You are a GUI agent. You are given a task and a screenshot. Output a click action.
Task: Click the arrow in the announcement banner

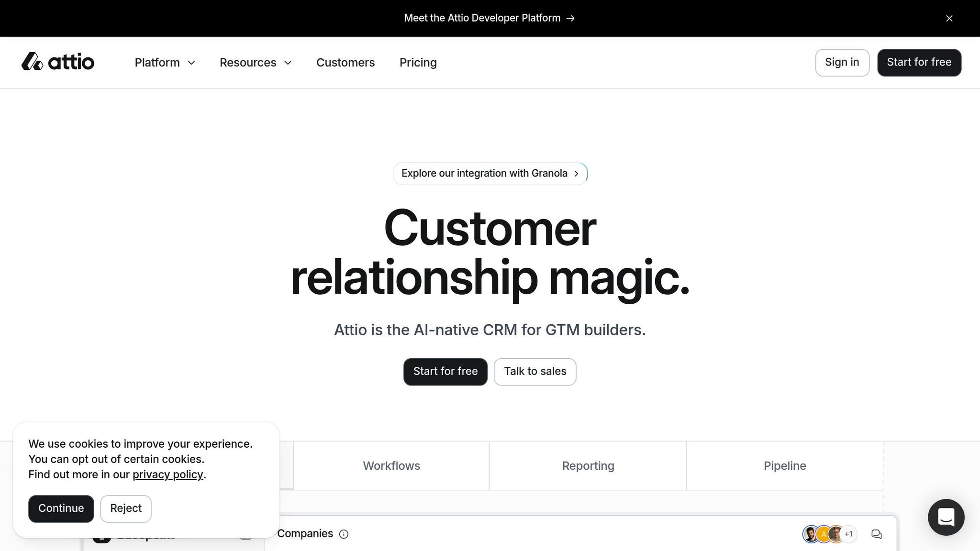coord(570,18)
